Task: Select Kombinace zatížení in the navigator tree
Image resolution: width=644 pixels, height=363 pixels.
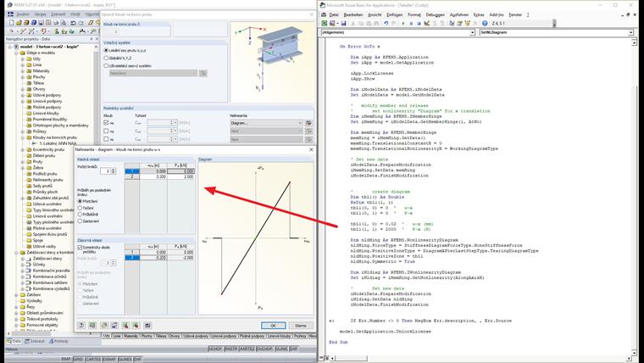Action: click(50, 282)
